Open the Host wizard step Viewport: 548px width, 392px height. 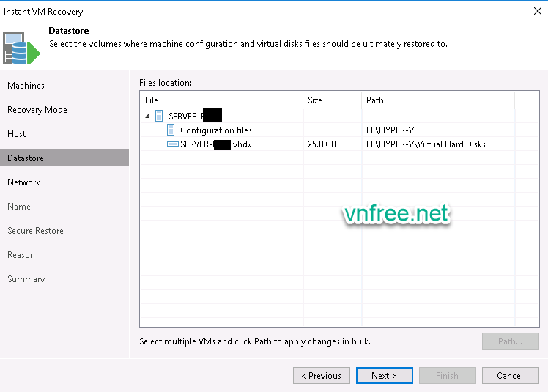(17, 134)
